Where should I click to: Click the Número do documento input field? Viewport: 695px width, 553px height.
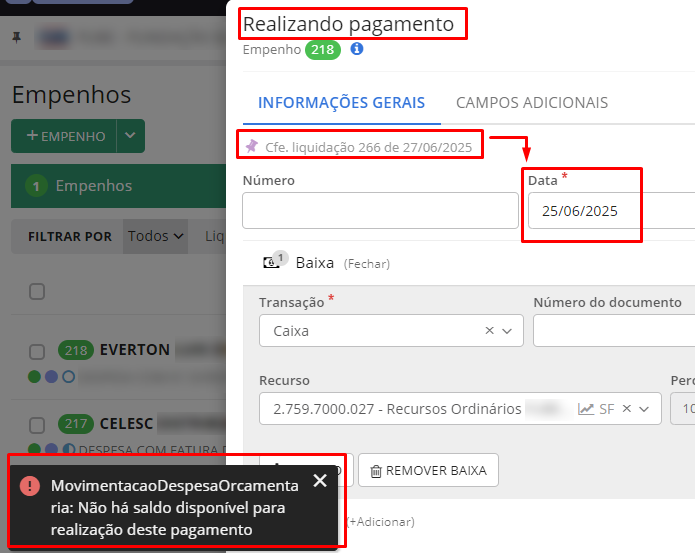[x=614, y=331]
